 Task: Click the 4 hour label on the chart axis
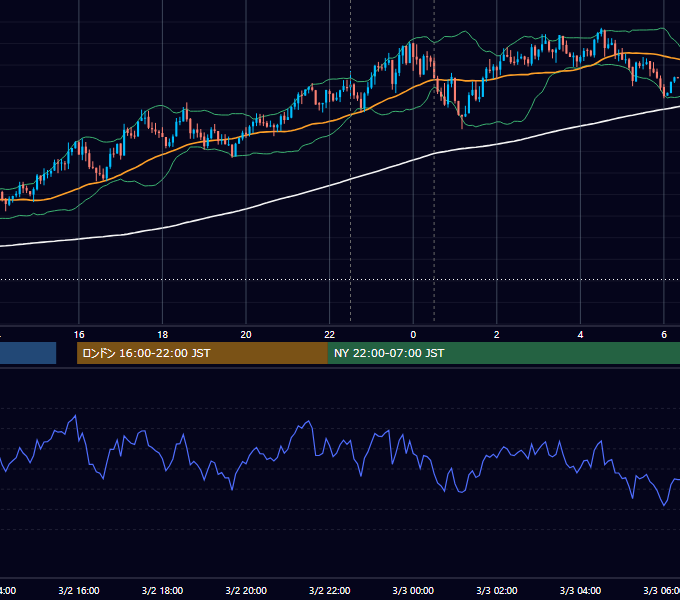580,335
